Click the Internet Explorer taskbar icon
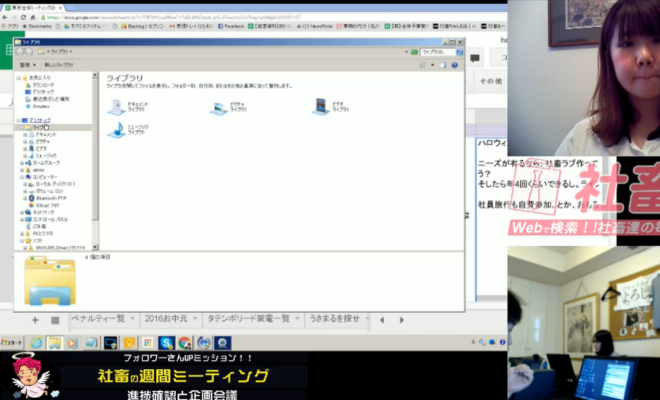This screenshot has height=400, width=660. tap(36, 342)
